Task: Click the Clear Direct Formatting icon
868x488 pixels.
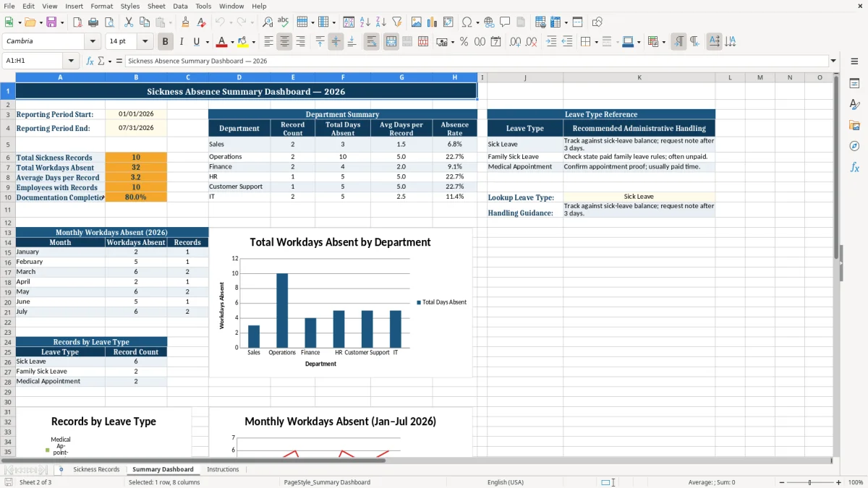Action: coord(201,22)
